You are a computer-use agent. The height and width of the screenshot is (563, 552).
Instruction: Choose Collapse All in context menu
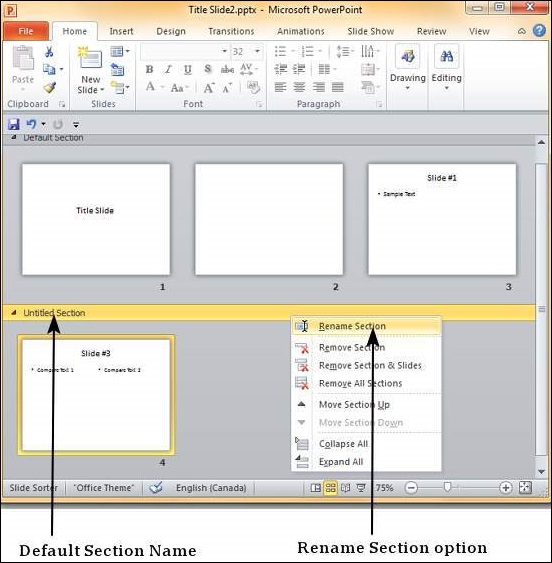tap(366, 444)
